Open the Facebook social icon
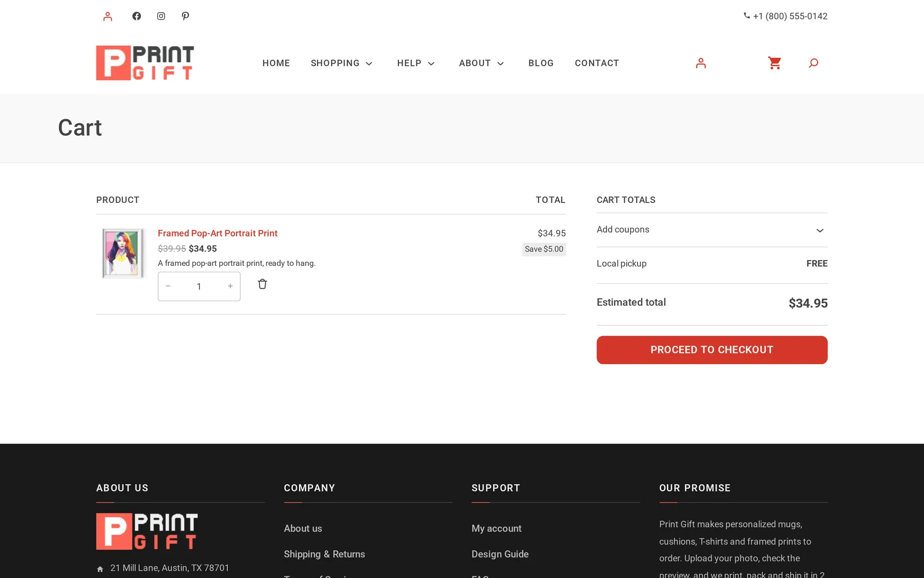Viewport: 924px width, 578px height. (x=136, y=16)
